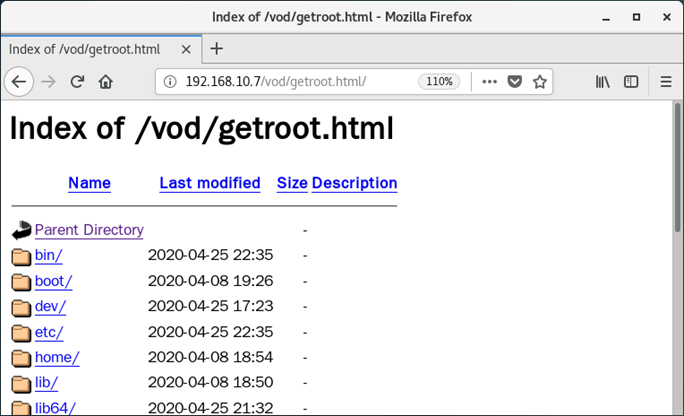Open the page actions three-dot menu

pyautogui.click(x=489, y=82)
